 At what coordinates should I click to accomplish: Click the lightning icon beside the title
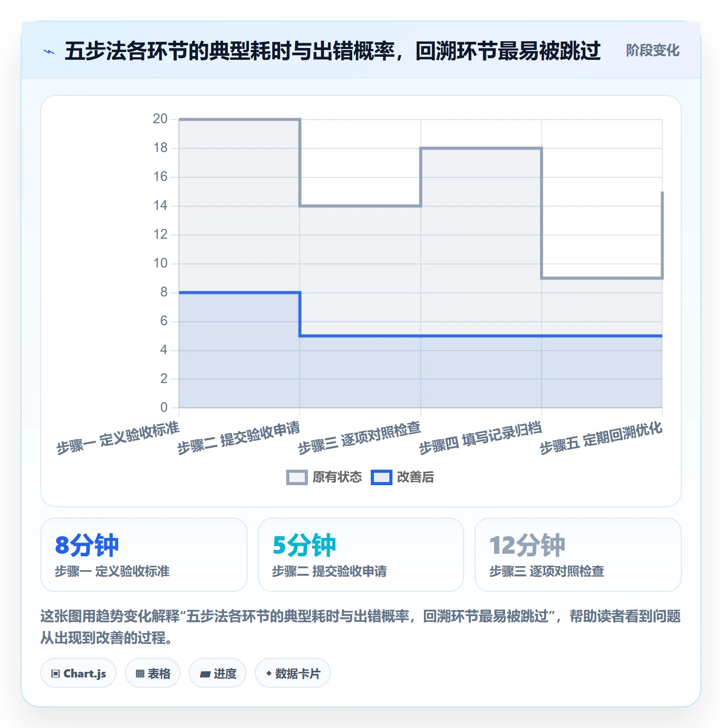pos(49,52)
